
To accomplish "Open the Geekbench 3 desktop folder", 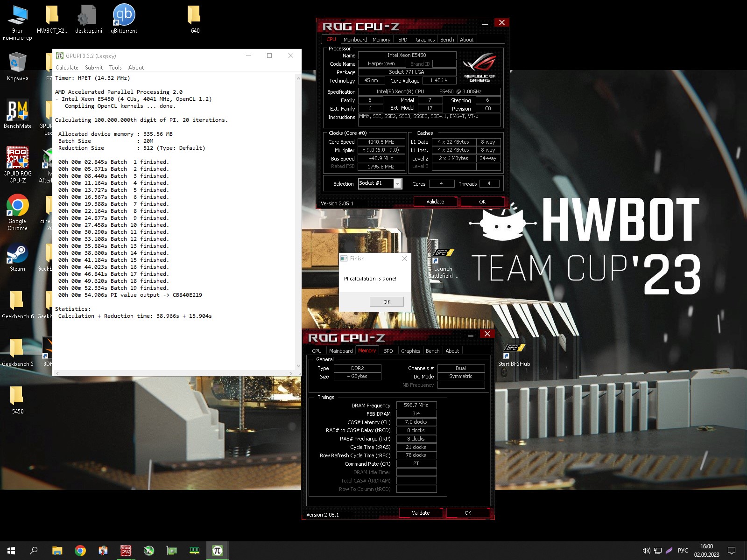I will pos(17,352).
